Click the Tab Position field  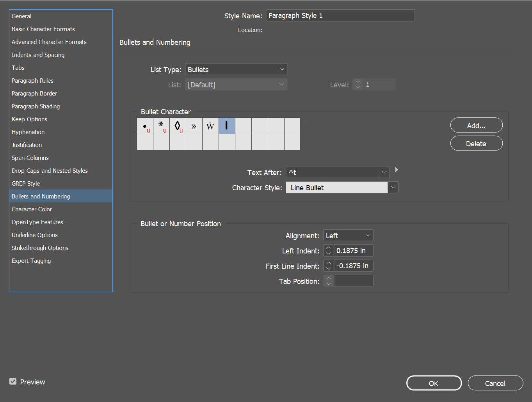353,281
